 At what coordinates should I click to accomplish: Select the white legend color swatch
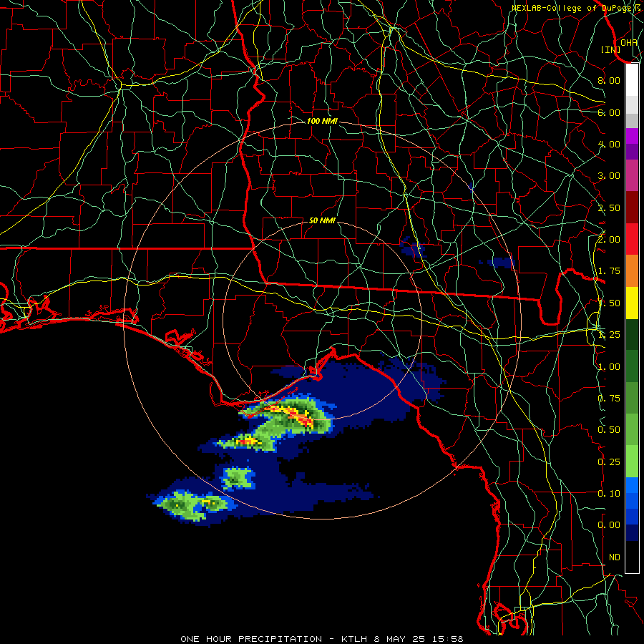coord(632,80)
